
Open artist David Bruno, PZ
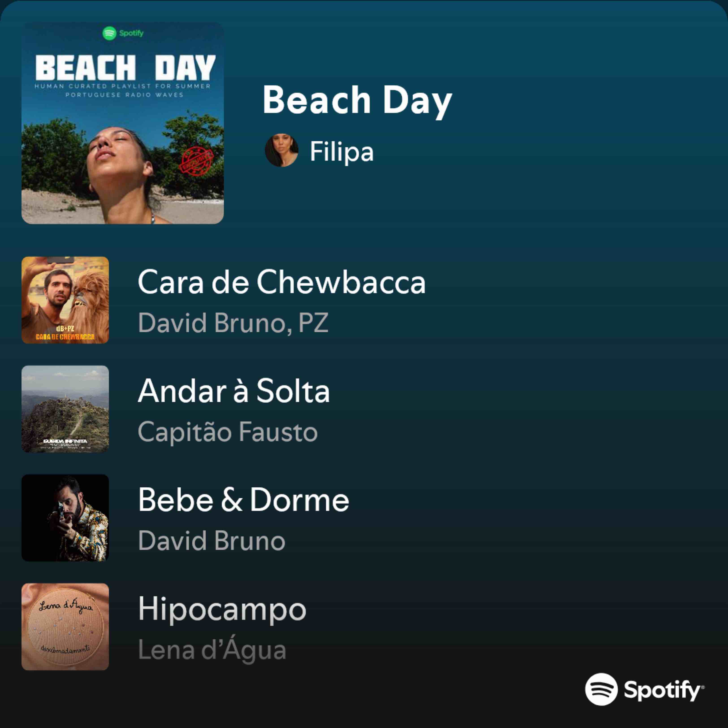tap(233, 323)
